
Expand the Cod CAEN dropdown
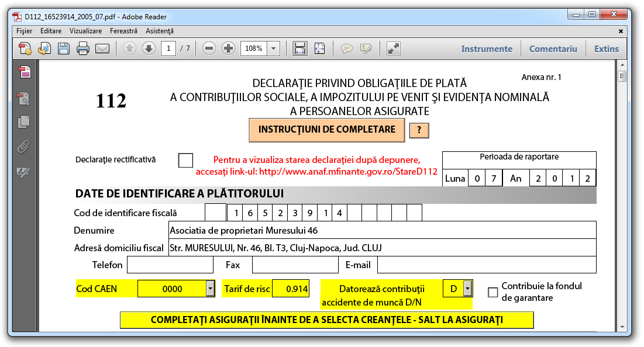coord(210,289)
